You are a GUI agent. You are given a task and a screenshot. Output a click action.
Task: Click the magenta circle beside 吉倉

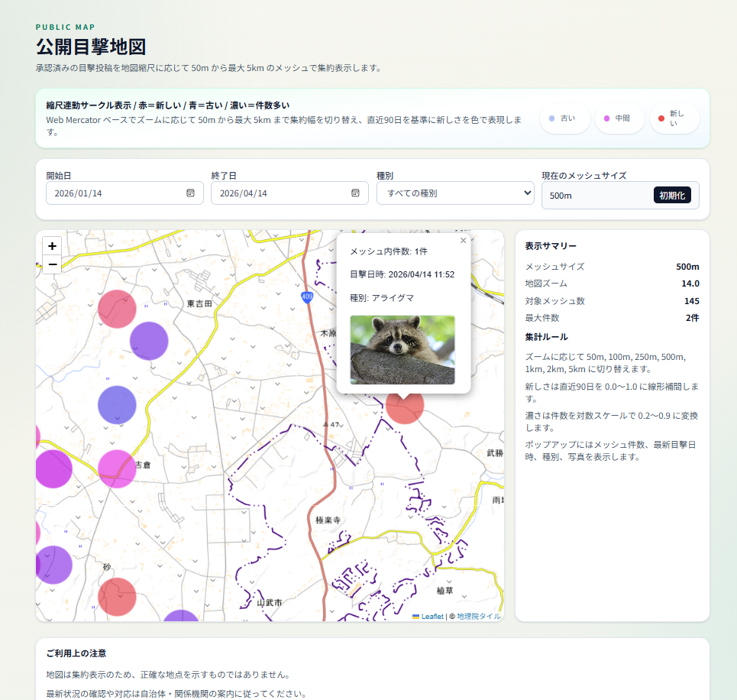[x=117, y=468]
